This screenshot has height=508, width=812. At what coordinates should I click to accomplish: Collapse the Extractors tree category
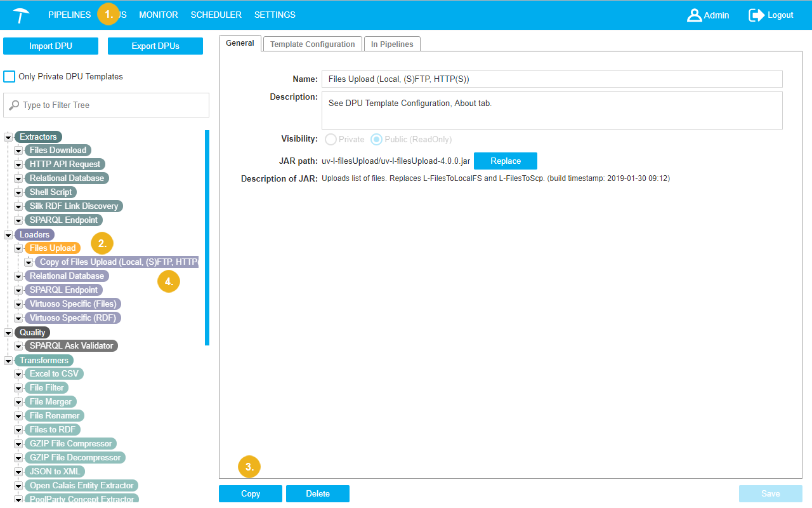click(x=9, y=137)
